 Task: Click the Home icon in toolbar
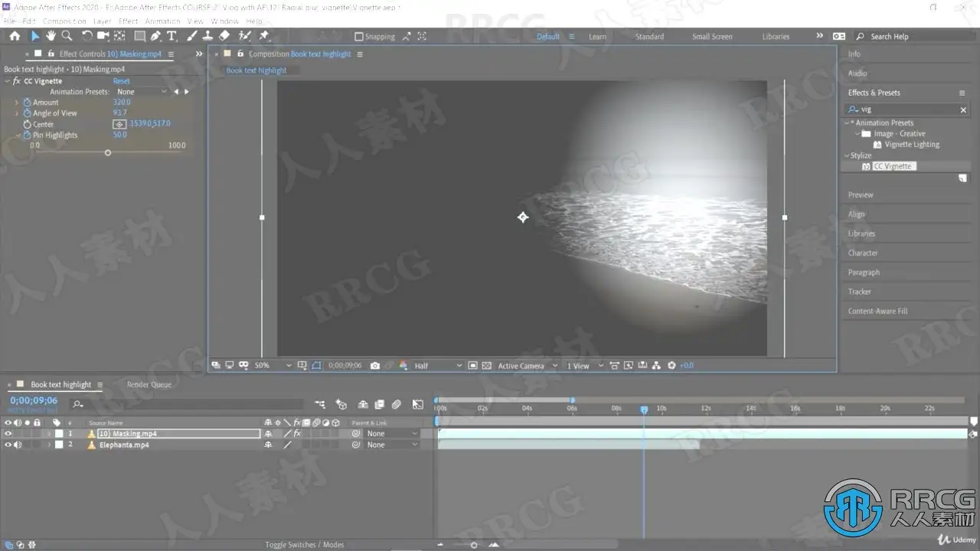[x=15, y=36]
